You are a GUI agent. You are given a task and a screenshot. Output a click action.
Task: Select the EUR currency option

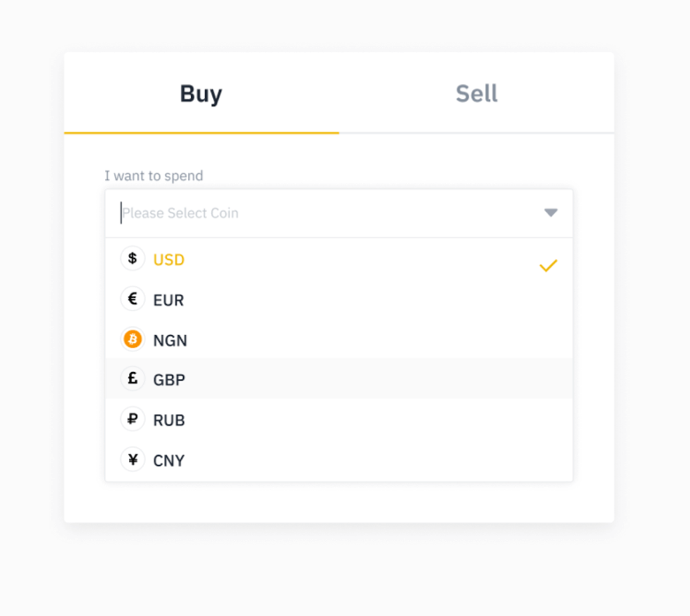169,300
